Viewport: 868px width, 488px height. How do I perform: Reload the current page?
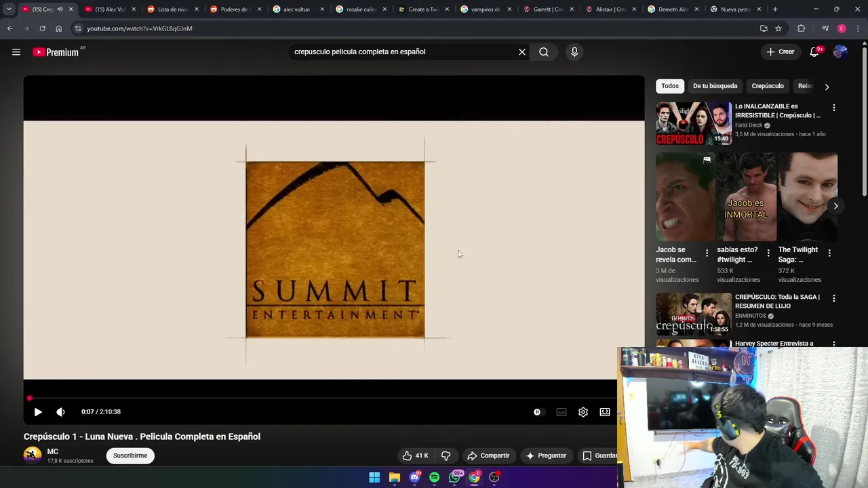[42, 28]
